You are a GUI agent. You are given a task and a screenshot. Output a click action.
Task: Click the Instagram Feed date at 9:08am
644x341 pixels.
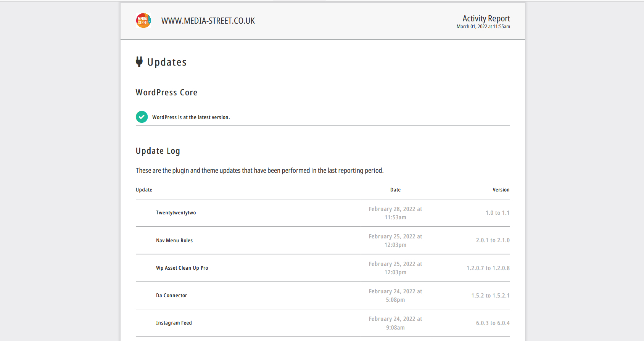click(x=395, y=323)
